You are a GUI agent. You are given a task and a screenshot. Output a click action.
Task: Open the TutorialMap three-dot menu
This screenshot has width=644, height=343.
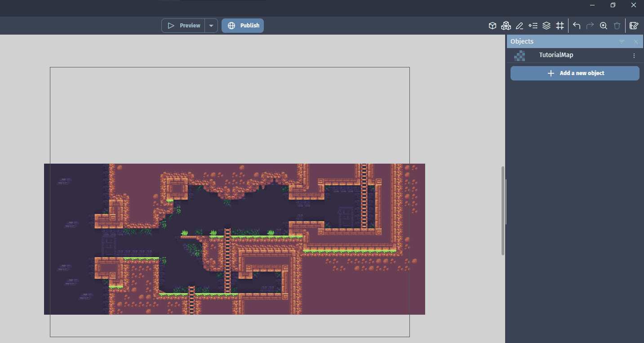(x=634, y=56)
